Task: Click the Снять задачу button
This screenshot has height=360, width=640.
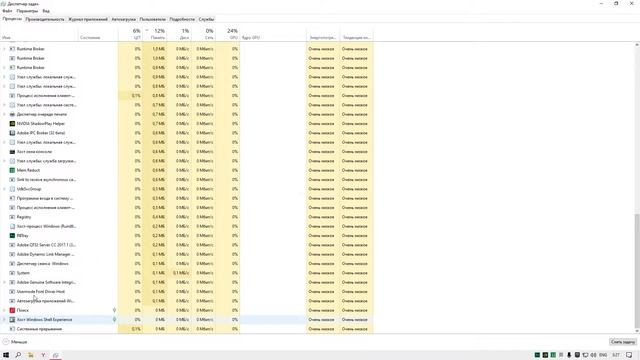Action: tap(622, 342)
